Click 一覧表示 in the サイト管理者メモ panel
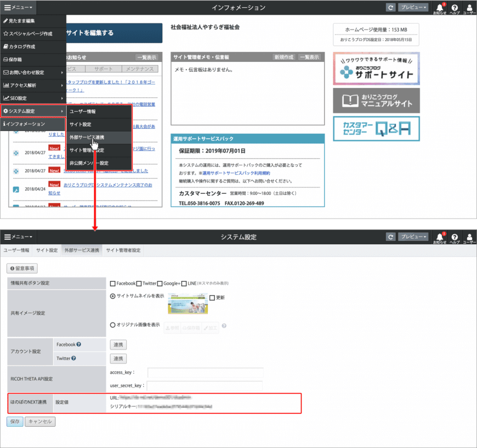 [x=309, y=57]
